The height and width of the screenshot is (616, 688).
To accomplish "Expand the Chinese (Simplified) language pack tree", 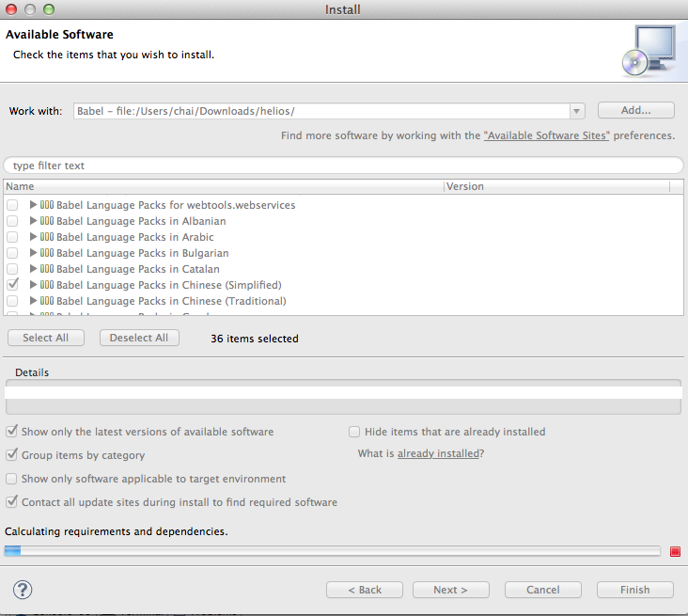I will (x=34, y=285).
